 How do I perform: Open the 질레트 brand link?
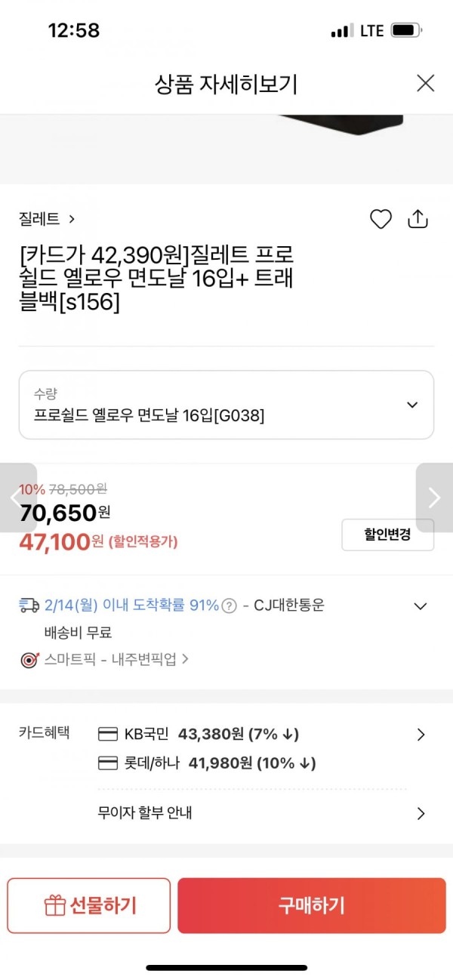tap(47, 219)
